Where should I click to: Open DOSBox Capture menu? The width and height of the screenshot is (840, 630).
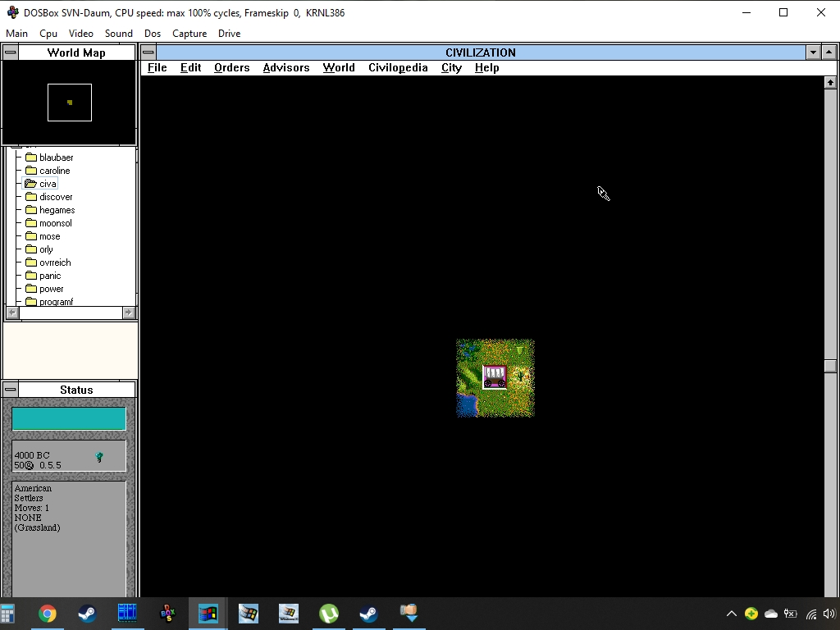[x=189, y=33]
